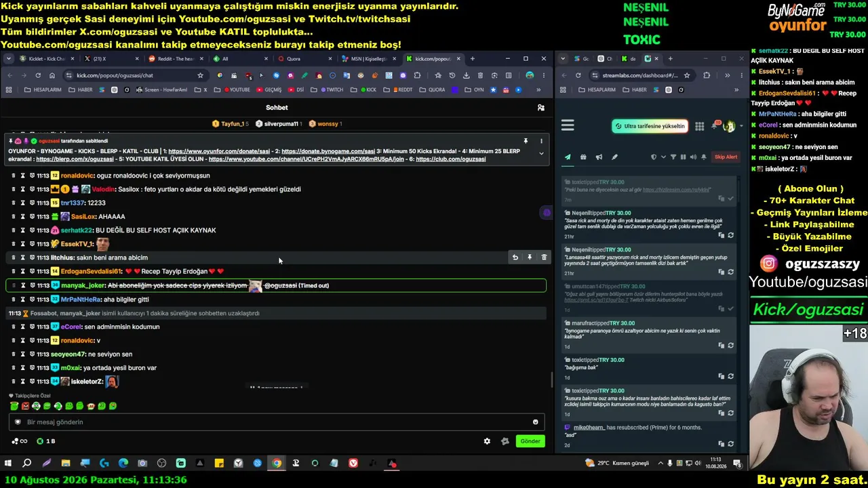The height and width of the screenshot is (488, 868).
Task: Unpin the pinned message by oguzsasi
Action: [x=526, y=141]
